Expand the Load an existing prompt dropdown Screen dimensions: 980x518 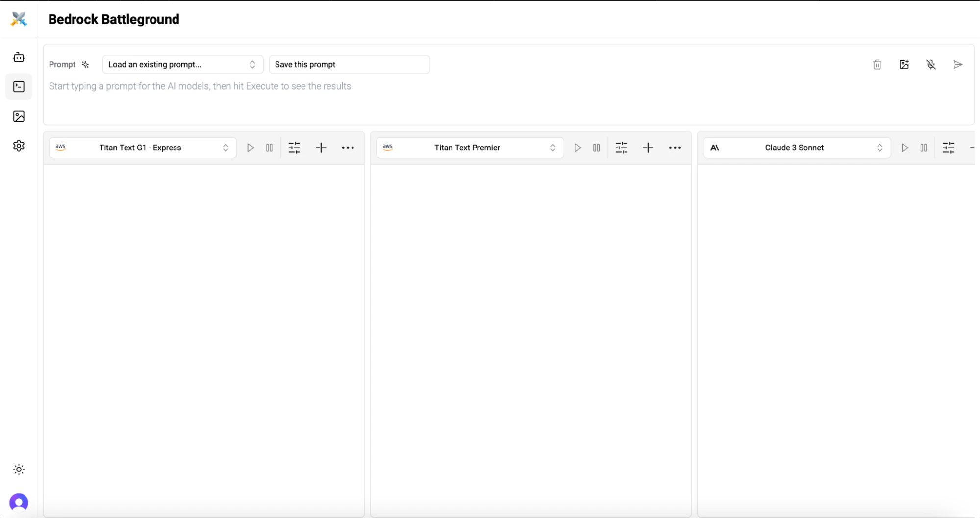point(182,64)
